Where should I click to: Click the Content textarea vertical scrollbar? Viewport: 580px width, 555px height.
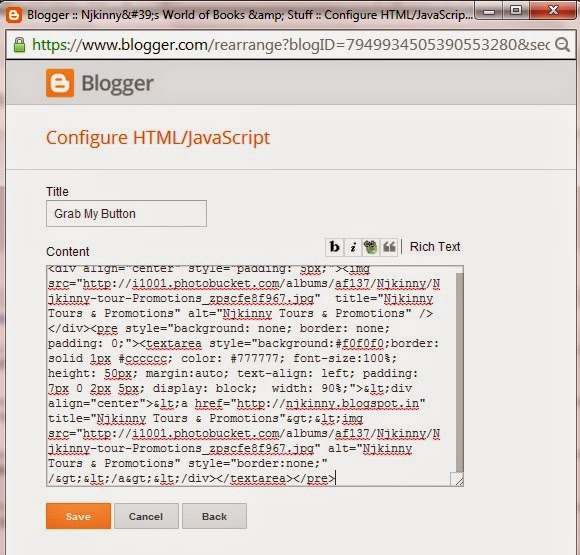pyautogui.click(x=459, y=372)
